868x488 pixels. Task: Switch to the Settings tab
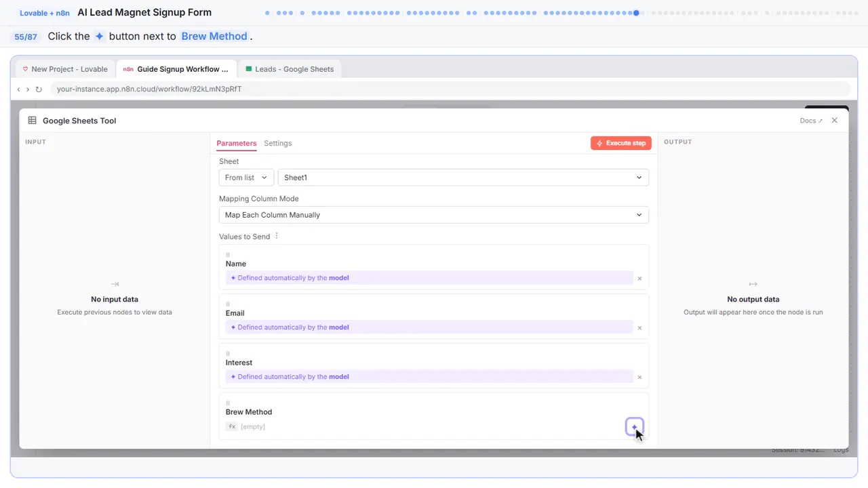pyautogui.click(x=278, y=144)
